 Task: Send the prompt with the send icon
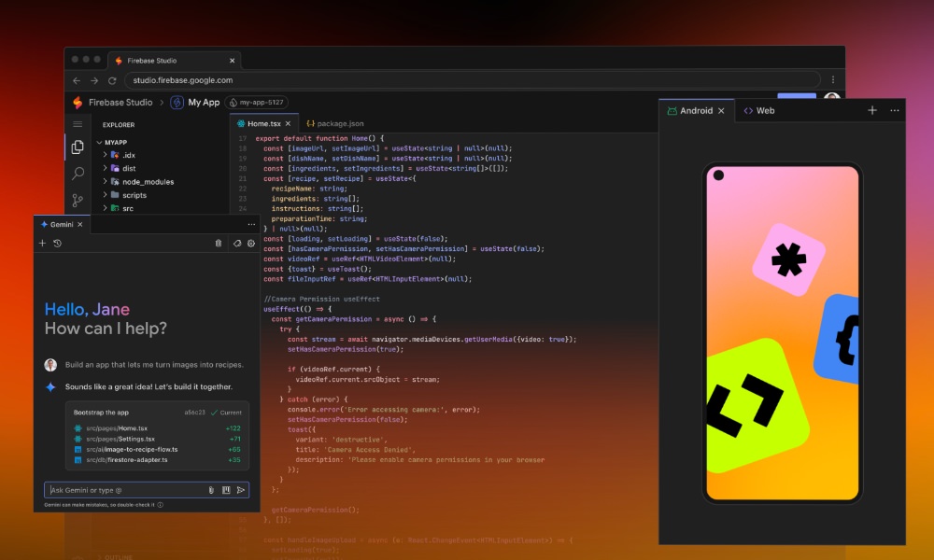[x=241, y=490]
